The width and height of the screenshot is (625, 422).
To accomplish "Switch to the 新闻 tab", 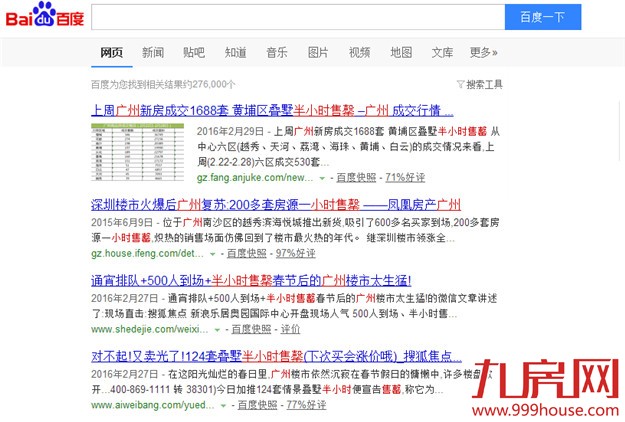I will click(153, 53).
